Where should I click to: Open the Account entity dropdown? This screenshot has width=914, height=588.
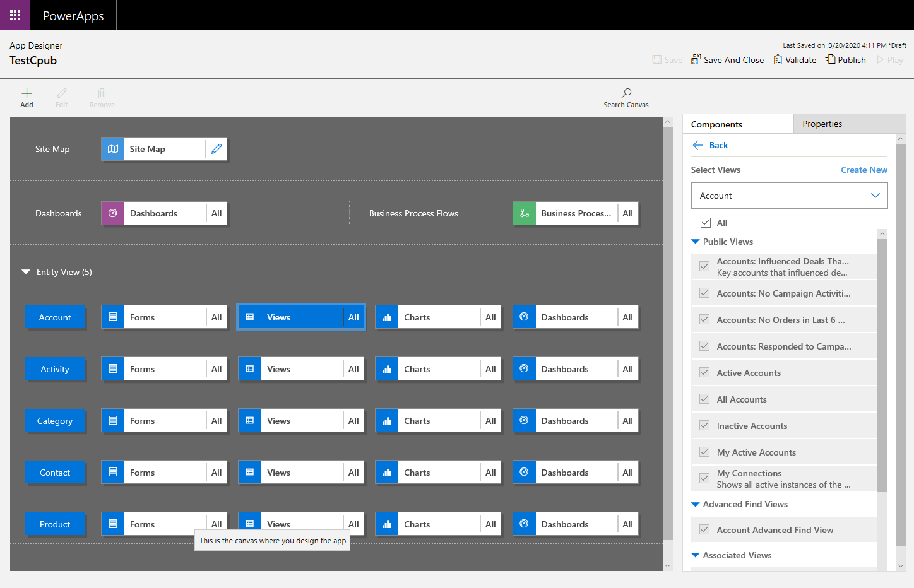[789, 196]
